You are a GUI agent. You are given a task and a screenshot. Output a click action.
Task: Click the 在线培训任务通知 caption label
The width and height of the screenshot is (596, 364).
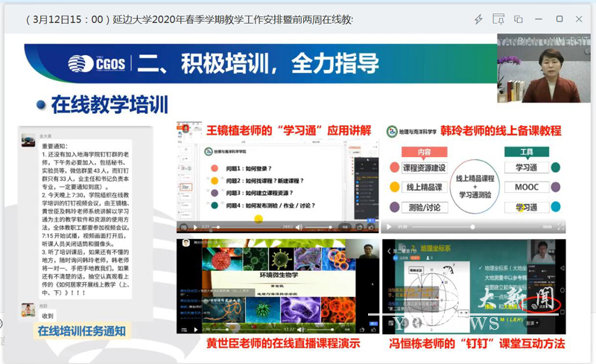click(82, 332)
